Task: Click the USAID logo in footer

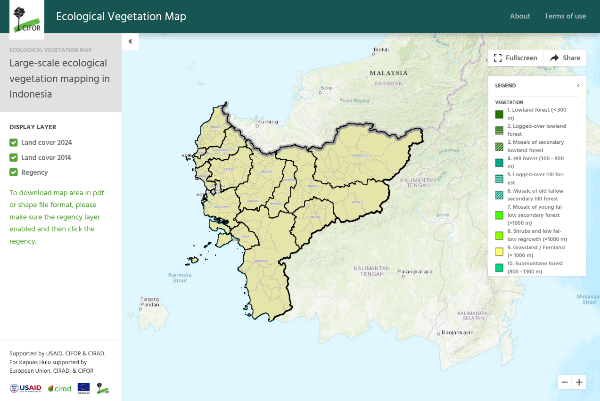Action: [x=26, y=388]
